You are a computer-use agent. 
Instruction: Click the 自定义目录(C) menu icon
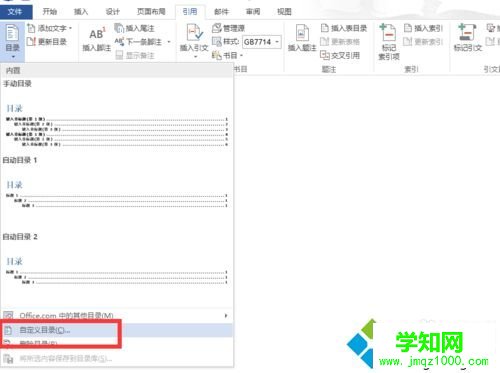point(8,330)
